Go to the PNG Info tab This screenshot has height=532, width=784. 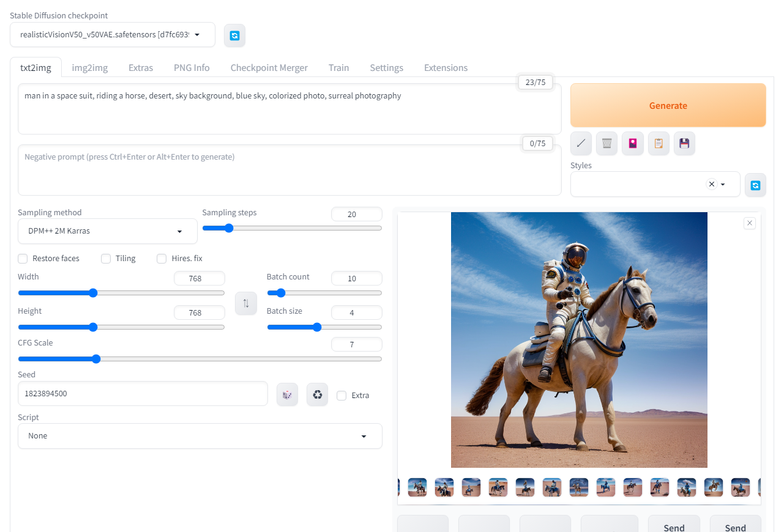(x=192, y=68)
